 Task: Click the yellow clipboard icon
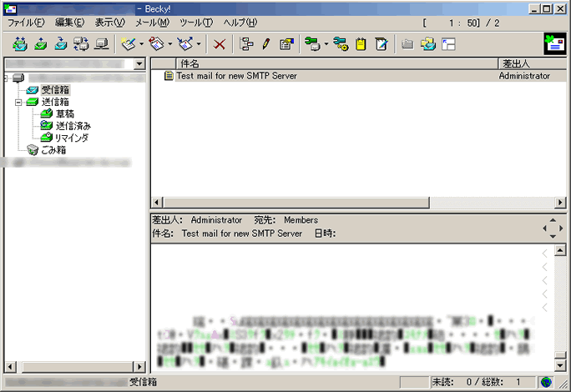[361, 44]
